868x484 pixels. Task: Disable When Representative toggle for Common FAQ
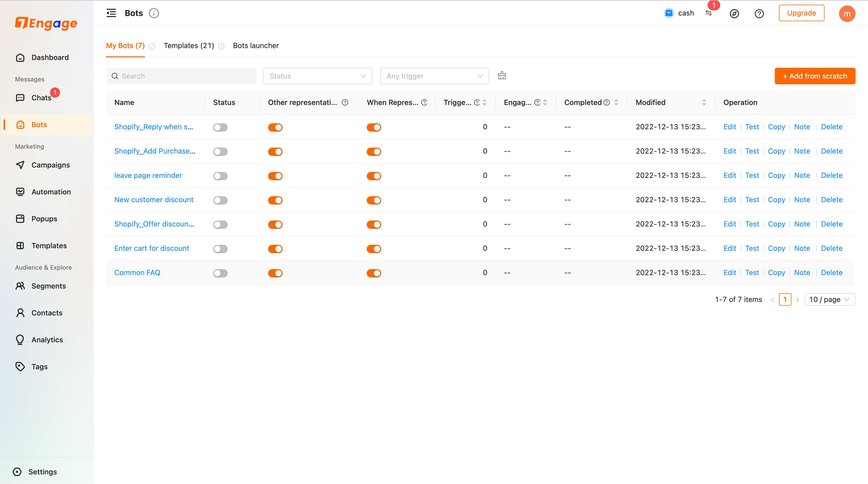tap(374, 273)
